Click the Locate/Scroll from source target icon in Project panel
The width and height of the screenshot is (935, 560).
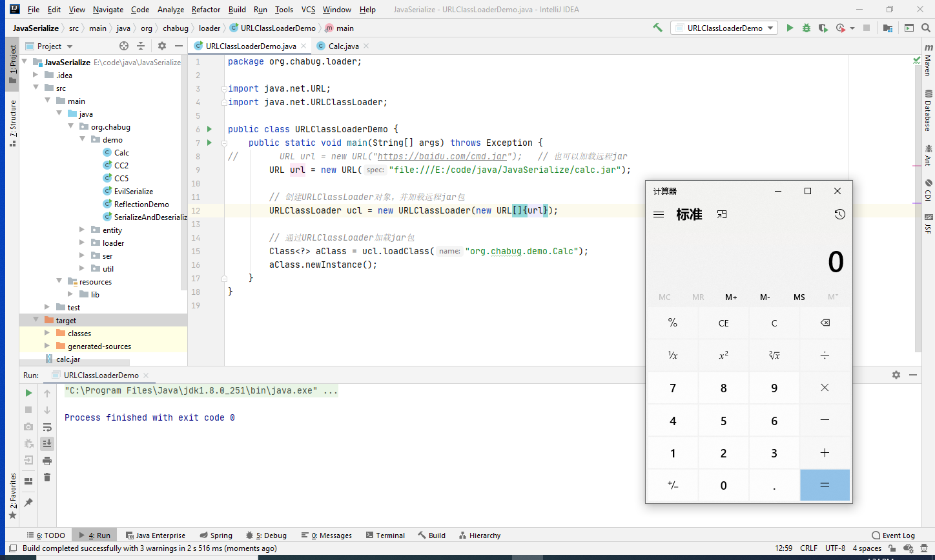click(x=124, y=46)
